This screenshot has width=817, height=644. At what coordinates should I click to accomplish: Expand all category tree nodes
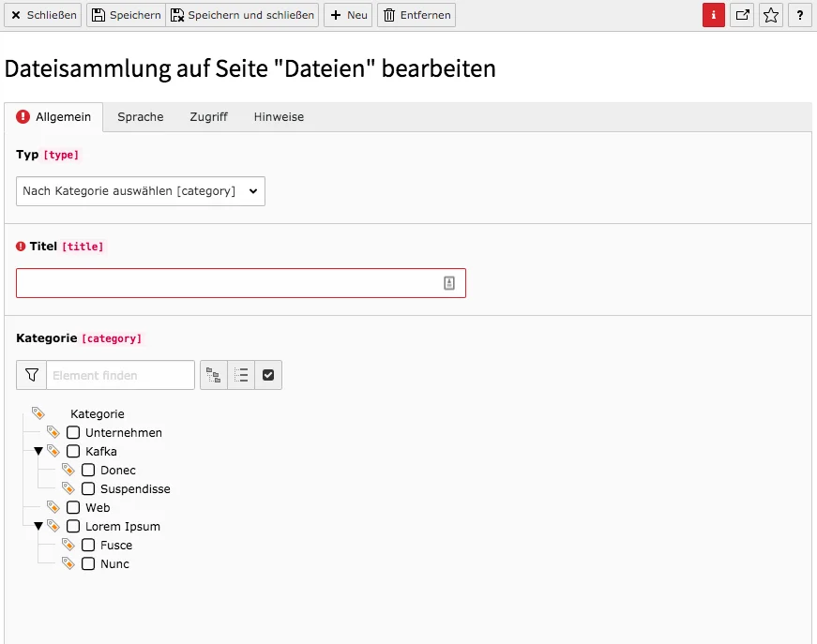[x=214, y=375]
